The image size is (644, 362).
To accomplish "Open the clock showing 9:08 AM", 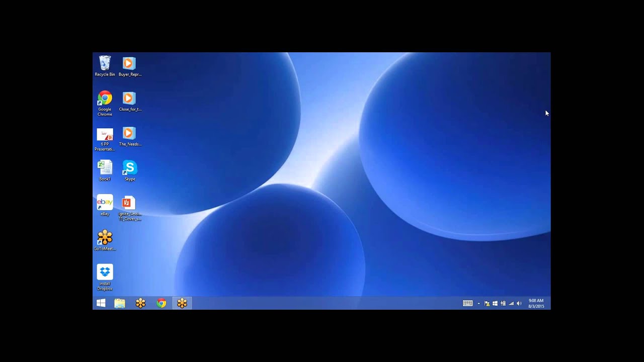I will (536, 303).
